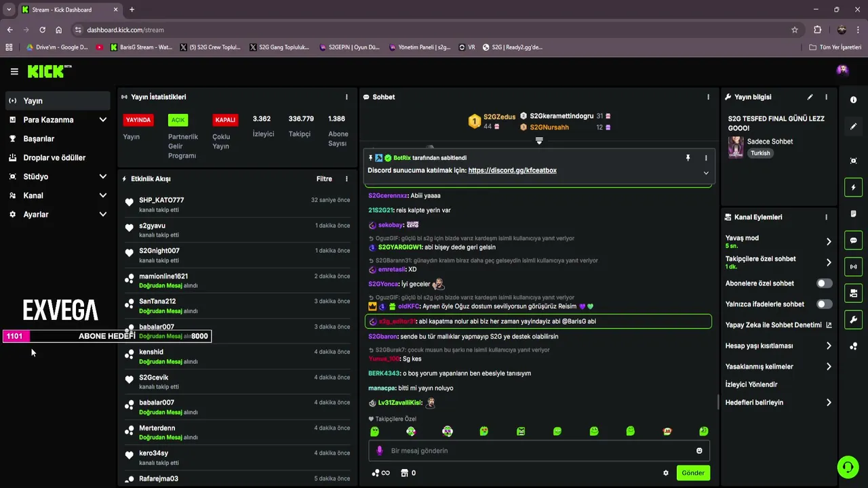The width and height of the screenshot is (868, 488).
Task: Click İzleyici Yönlendir action
Action: coord(751,384)
